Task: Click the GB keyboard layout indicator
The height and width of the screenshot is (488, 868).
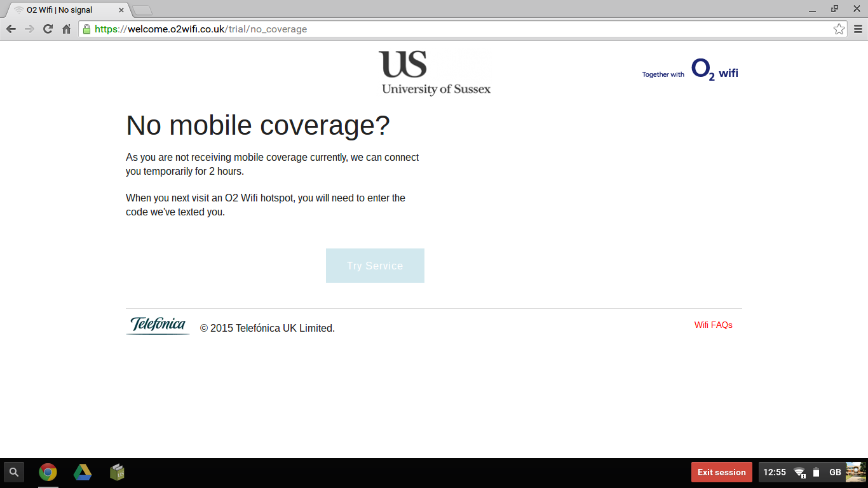Action: [x=835, y=472]
